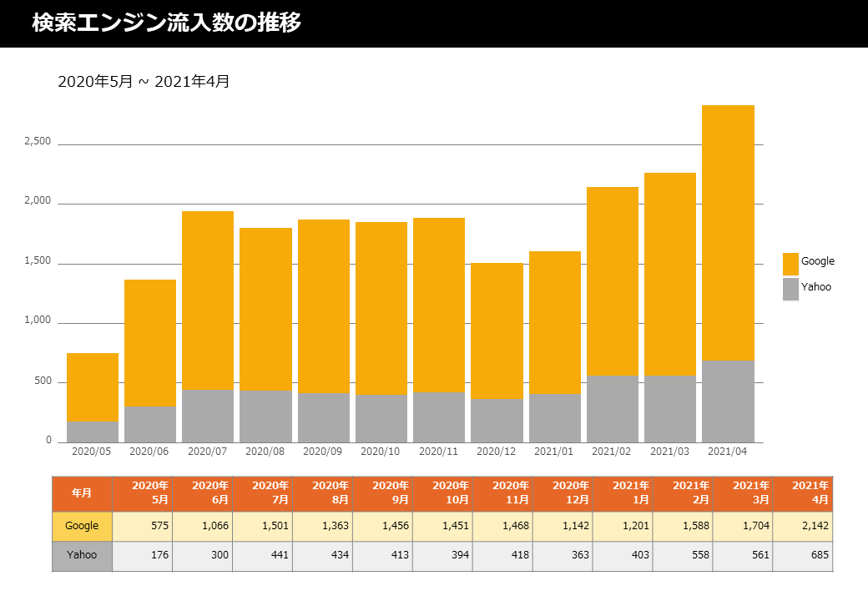Select the Google row header in table
Viewport: 868px width, 601px height.
82,526
